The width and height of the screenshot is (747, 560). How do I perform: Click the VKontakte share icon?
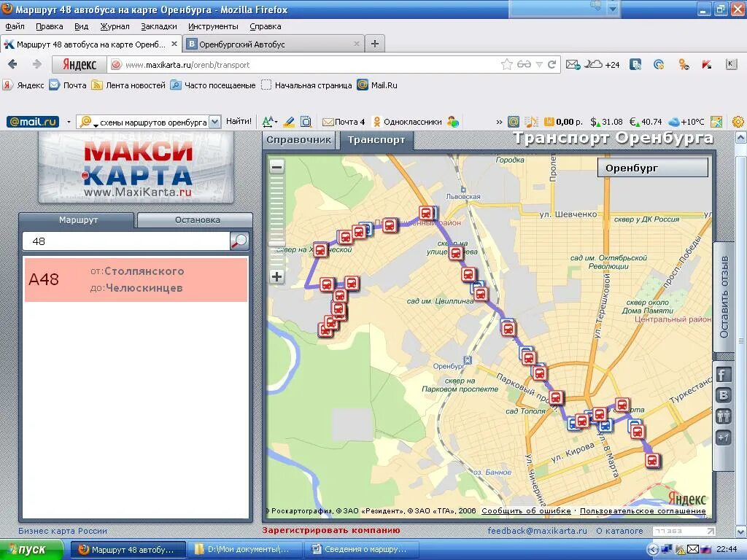pos(723,395)
